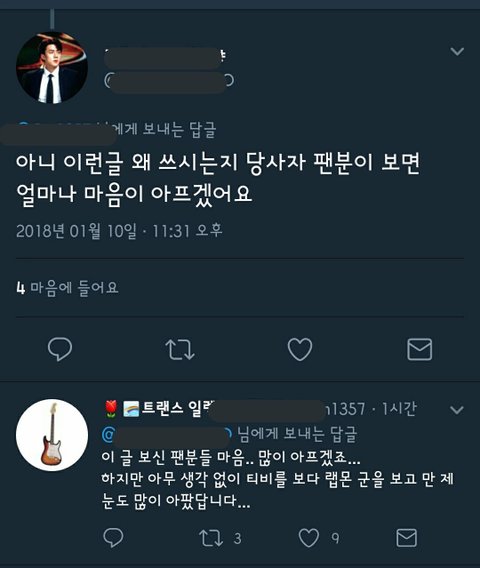The image size is (480, 568).
Task: View the 4 마음에 들어요 likes list
Action: tap(67, 288)
